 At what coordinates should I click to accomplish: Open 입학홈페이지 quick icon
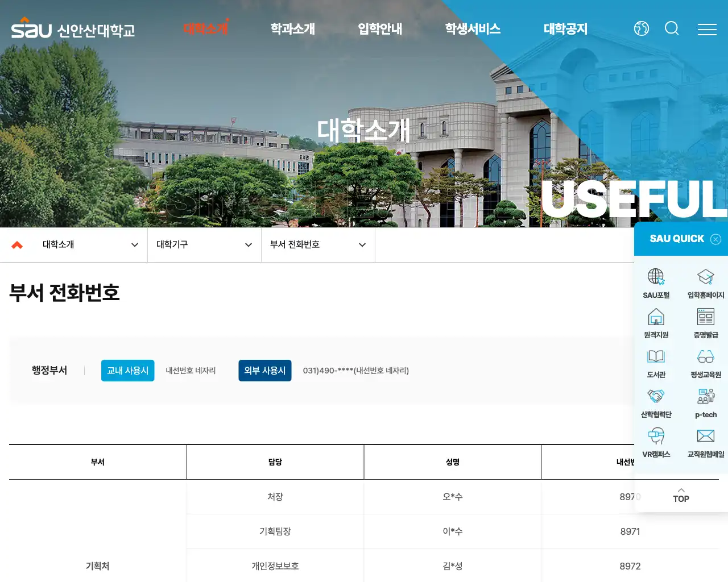pos(706,284)
